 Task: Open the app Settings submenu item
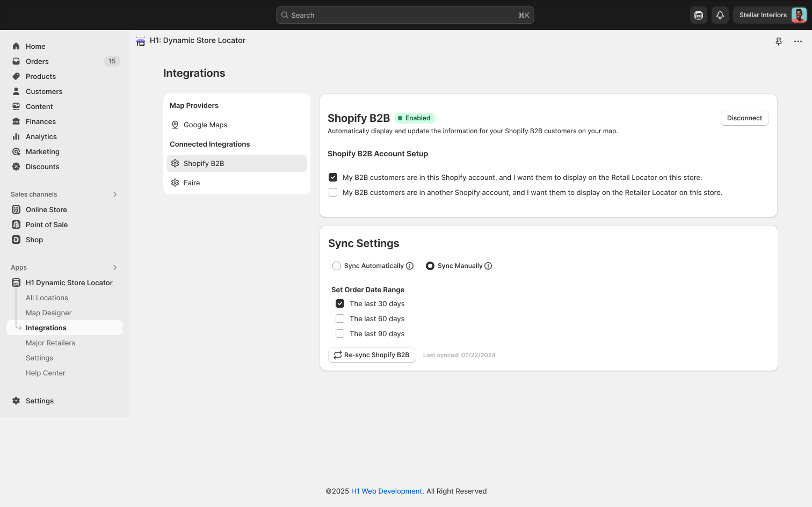pos(39,358)
